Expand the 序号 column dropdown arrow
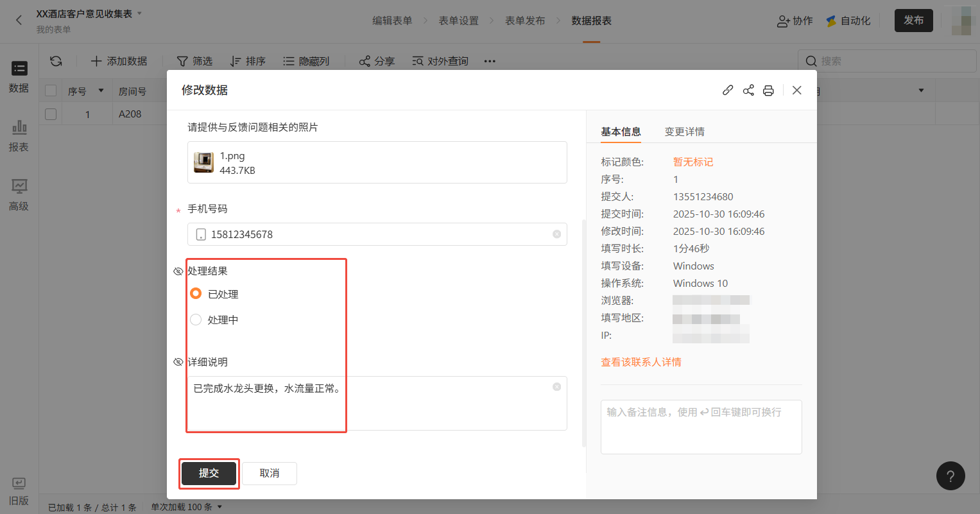The height and width of the screenshot is (514, 980). (x=101, y=91)
